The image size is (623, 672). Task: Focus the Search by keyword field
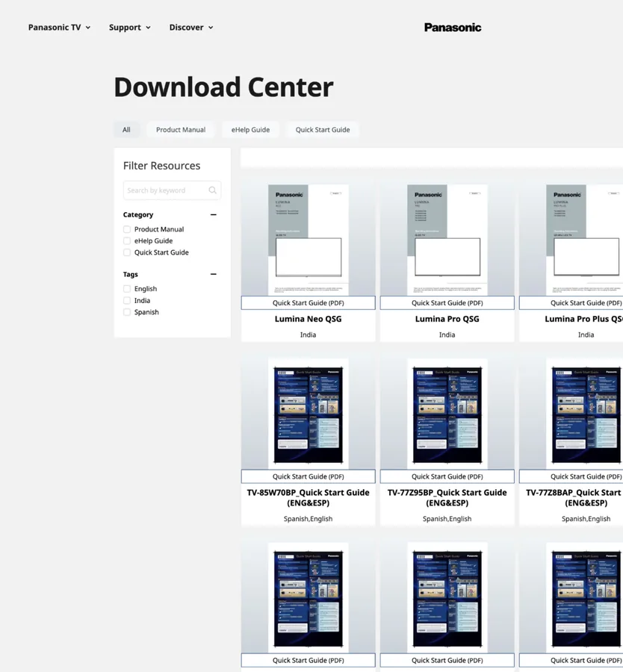pos(172,190)
